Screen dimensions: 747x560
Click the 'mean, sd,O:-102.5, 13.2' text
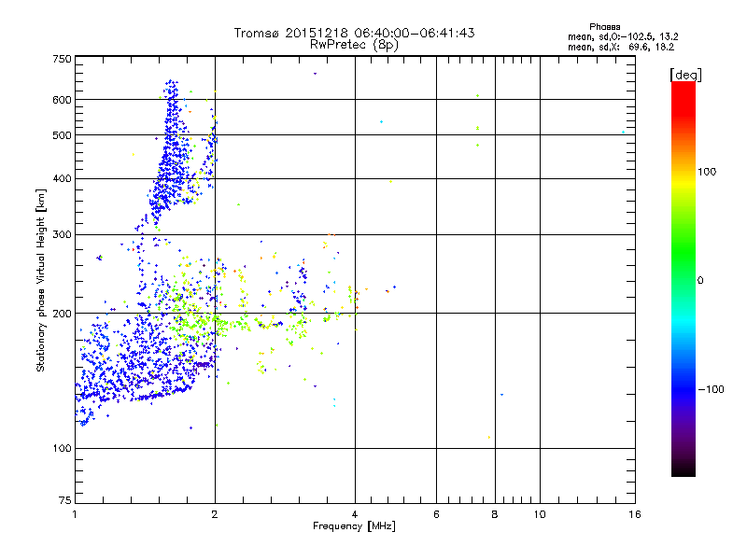623,36
